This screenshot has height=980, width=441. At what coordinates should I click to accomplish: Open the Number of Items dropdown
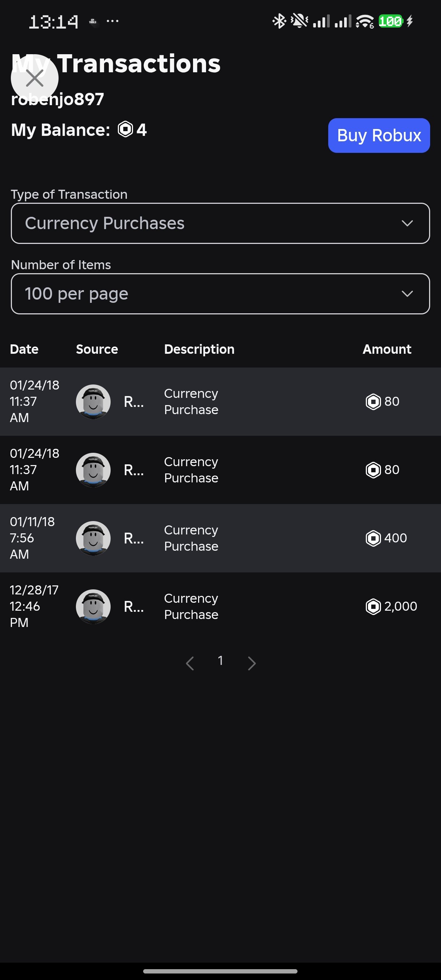coord(220,294)
